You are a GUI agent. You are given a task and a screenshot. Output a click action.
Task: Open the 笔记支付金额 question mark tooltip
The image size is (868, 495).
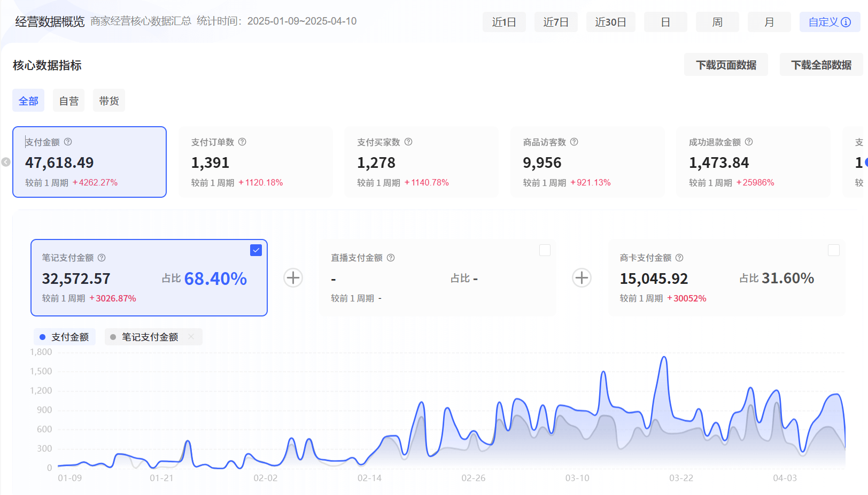[102, 257]
